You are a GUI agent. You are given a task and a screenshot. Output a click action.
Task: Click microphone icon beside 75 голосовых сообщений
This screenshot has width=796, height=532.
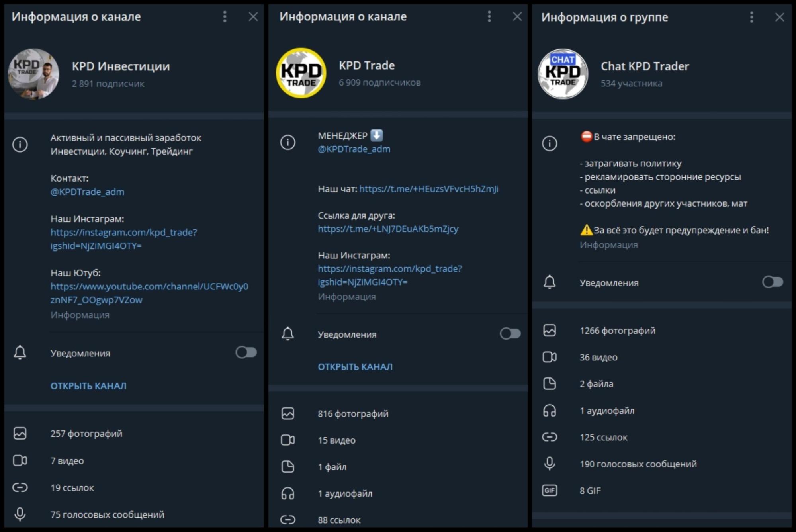(20, 514)
